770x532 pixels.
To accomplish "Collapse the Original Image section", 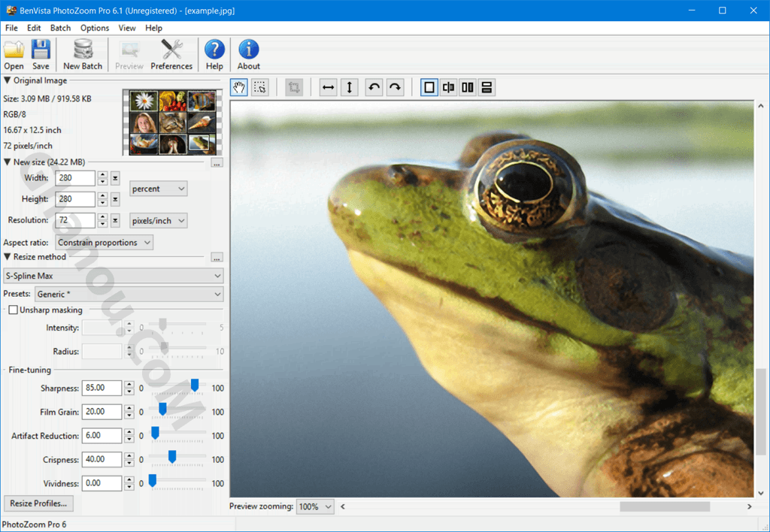I will (x=8, y=80).
